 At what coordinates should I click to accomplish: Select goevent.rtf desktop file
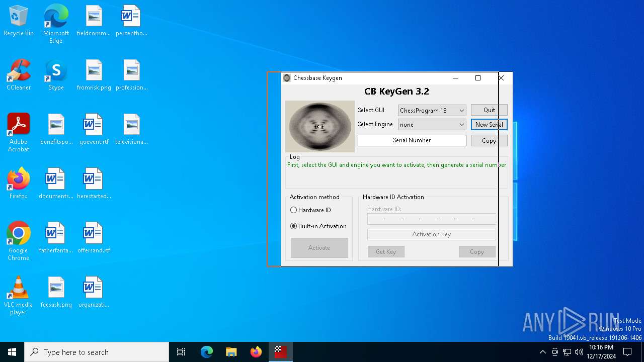pos(94,129)
